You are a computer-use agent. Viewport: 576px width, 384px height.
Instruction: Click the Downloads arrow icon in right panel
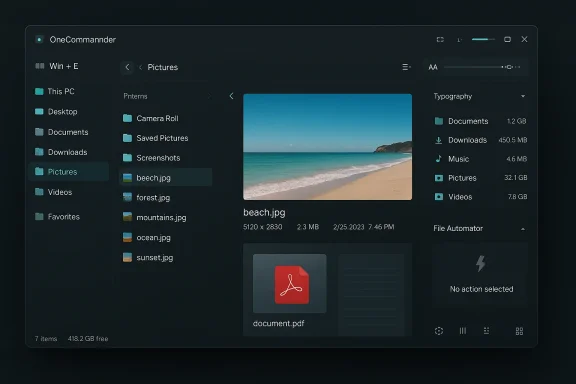[438, 140]
